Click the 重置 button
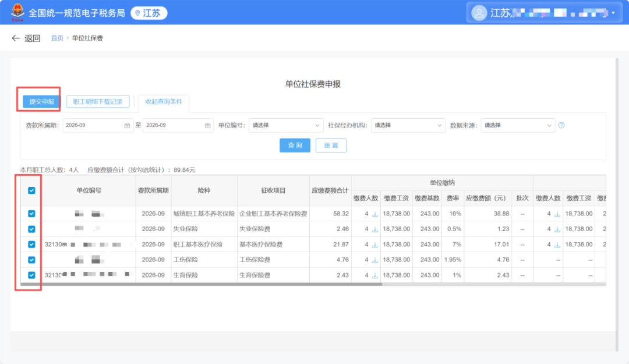The width and height of the screenshot is (629, 364). point(331,145)
